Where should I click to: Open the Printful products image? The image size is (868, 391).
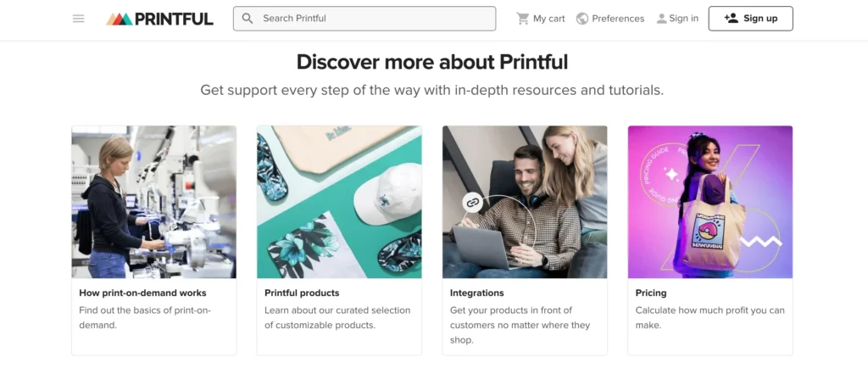pos(339,202)
